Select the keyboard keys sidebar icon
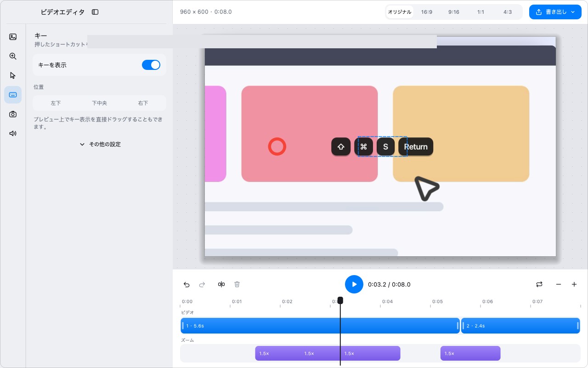Screen dimensions: 588x368 [13, 95]
